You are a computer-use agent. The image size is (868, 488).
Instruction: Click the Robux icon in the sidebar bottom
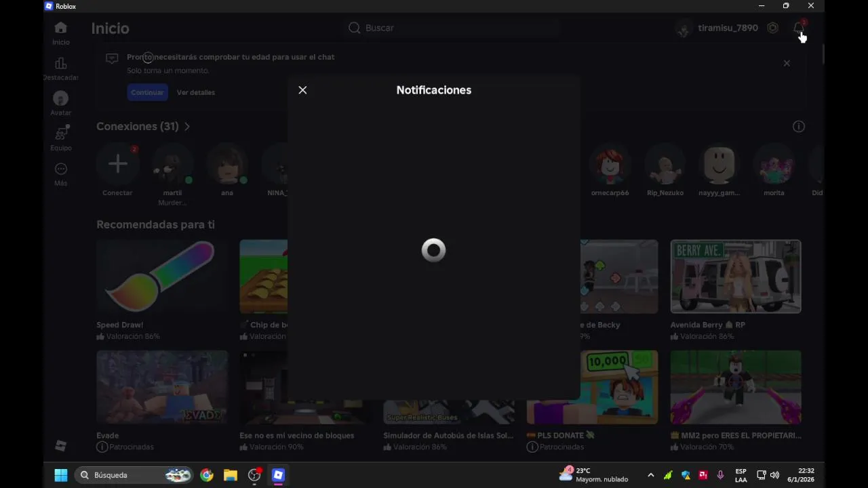tap(61, 445)
